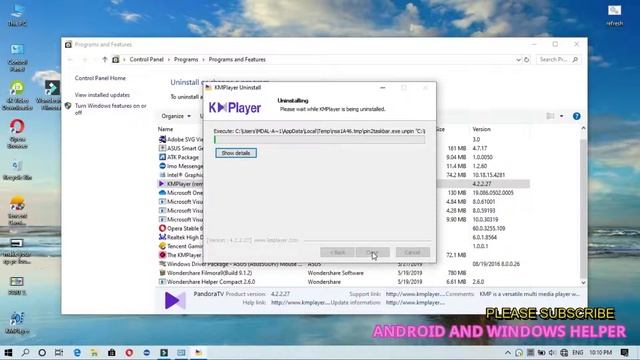Click blue Help question mark icon
This screenshot has height=360, width=640.
click(x=576, y=116)
